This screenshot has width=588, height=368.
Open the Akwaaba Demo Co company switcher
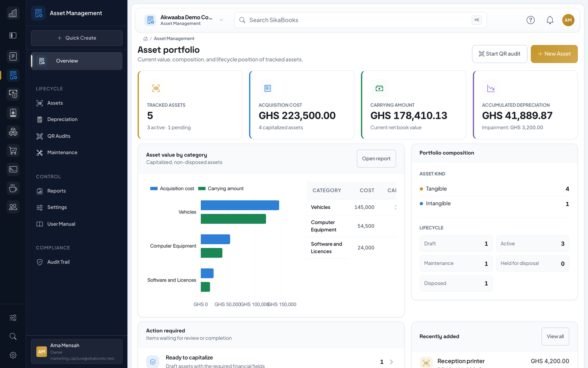184,20
